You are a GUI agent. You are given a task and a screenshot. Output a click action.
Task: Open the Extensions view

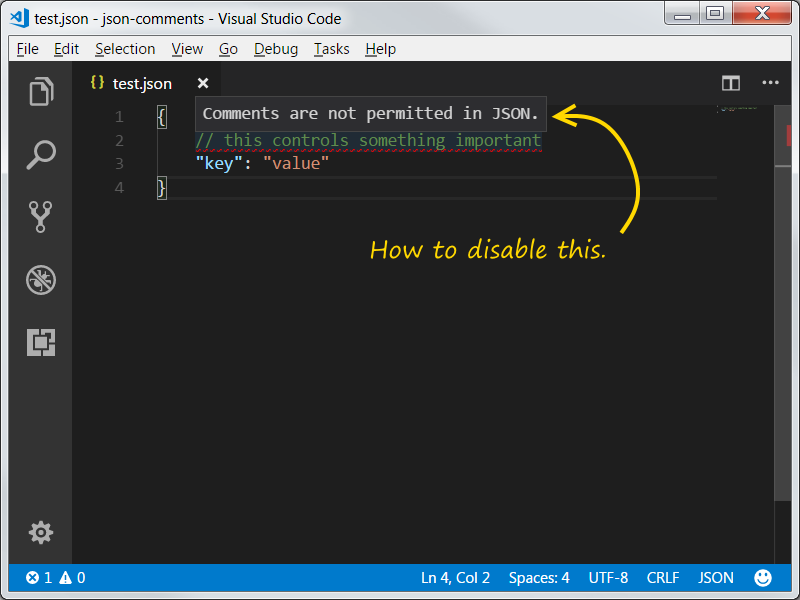[x=41, y=342]
